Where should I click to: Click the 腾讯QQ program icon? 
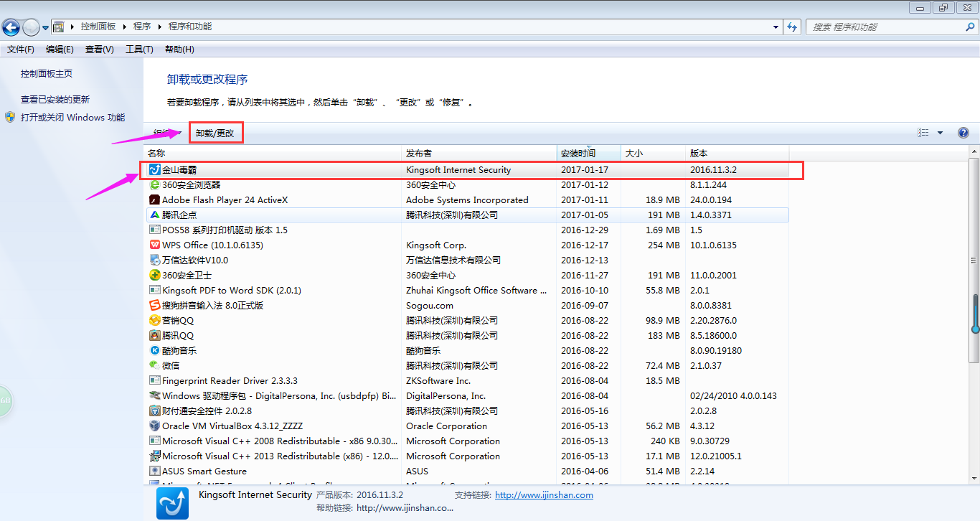pos(154,336)
